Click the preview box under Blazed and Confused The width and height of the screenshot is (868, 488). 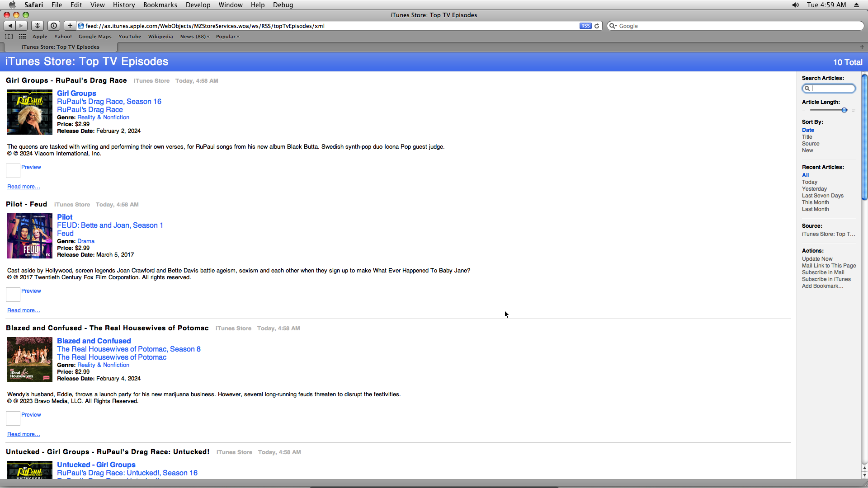click(13, 418)
